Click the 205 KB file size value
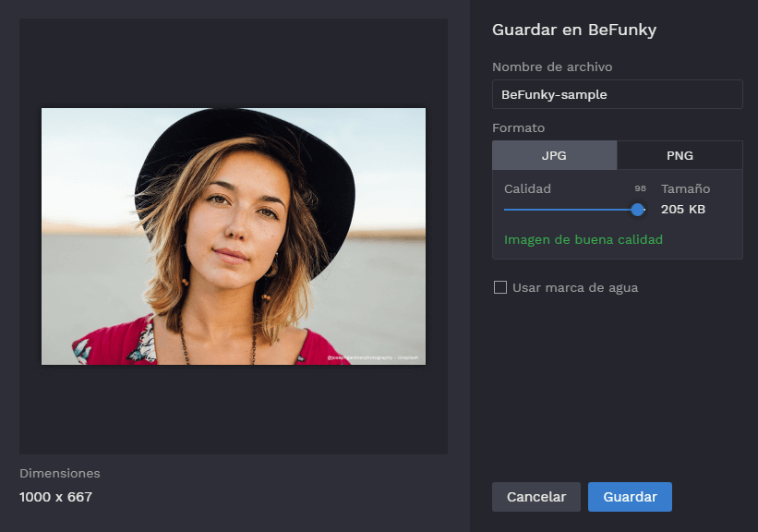Screen dimensions: 758x532 (x=682, y=210)
